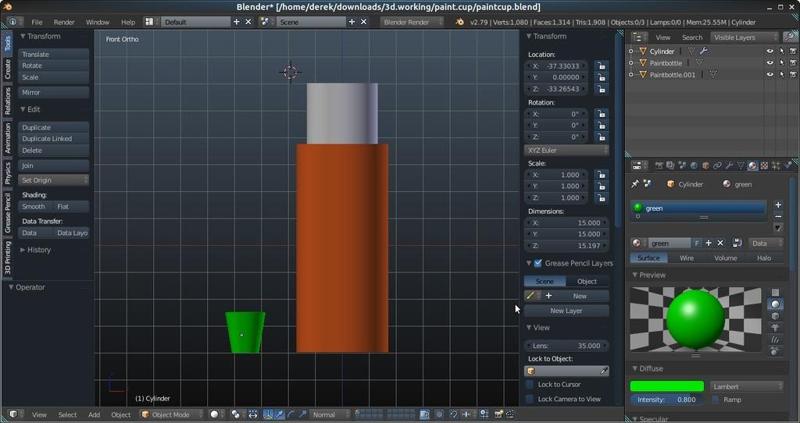This screenshot has width=800, height=423.
Task: Select the cube preview shape icon
Action: [775, 315]
